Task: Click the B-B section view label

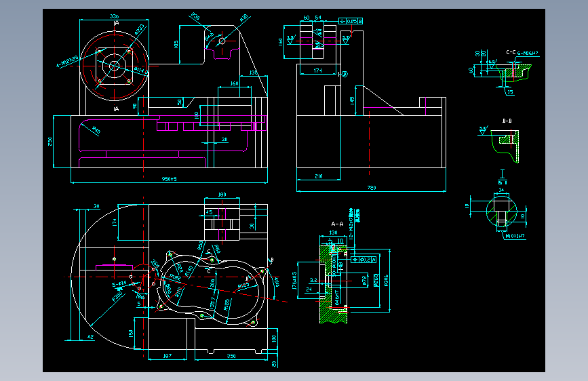Action: pos(507,121)
